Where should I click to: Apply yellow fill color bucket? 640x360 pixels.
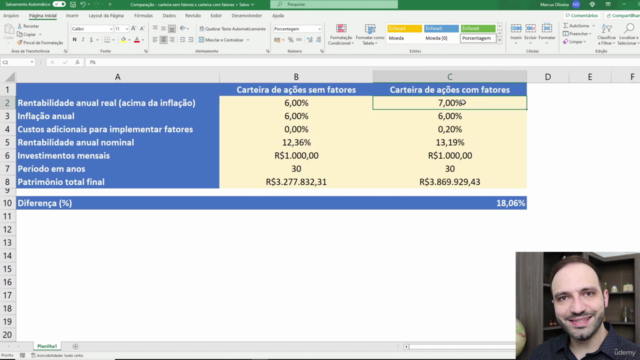123,40
